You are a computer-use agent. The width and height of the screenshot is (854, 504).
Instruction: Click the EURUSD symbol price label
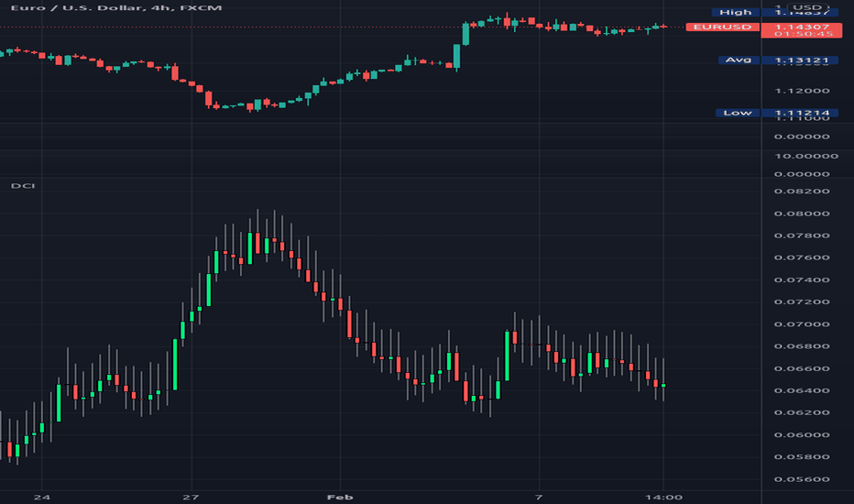pos(722,27)
